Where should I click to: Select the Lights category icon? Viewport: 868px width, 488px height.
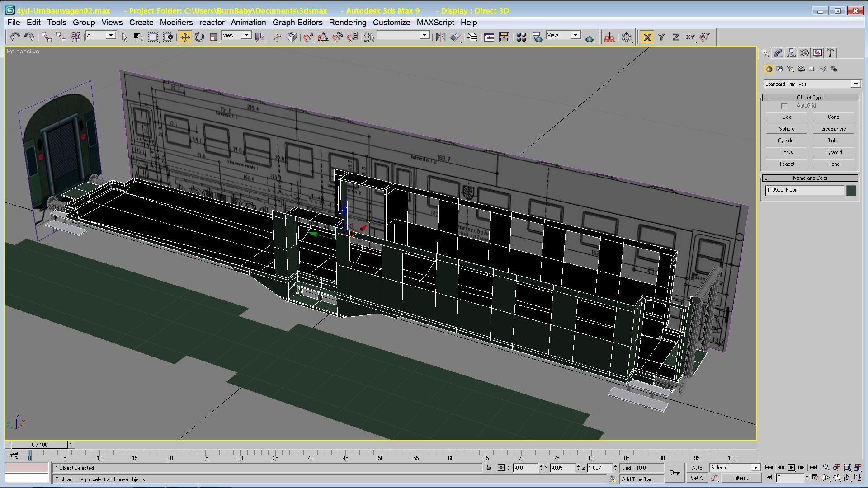pyautogui.click(x=791, y=69)
